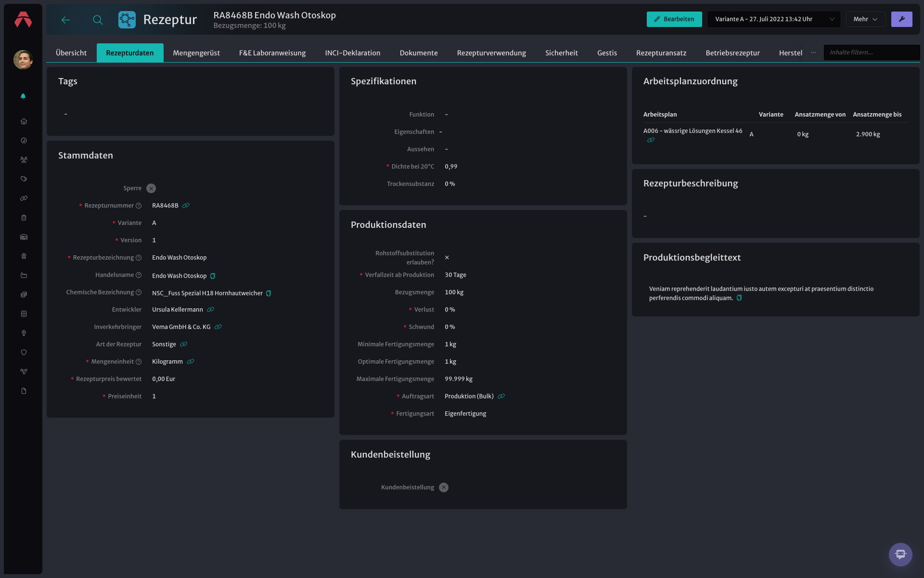Show help for Rezepturbezeichnung field

click(x=139, y=258)
